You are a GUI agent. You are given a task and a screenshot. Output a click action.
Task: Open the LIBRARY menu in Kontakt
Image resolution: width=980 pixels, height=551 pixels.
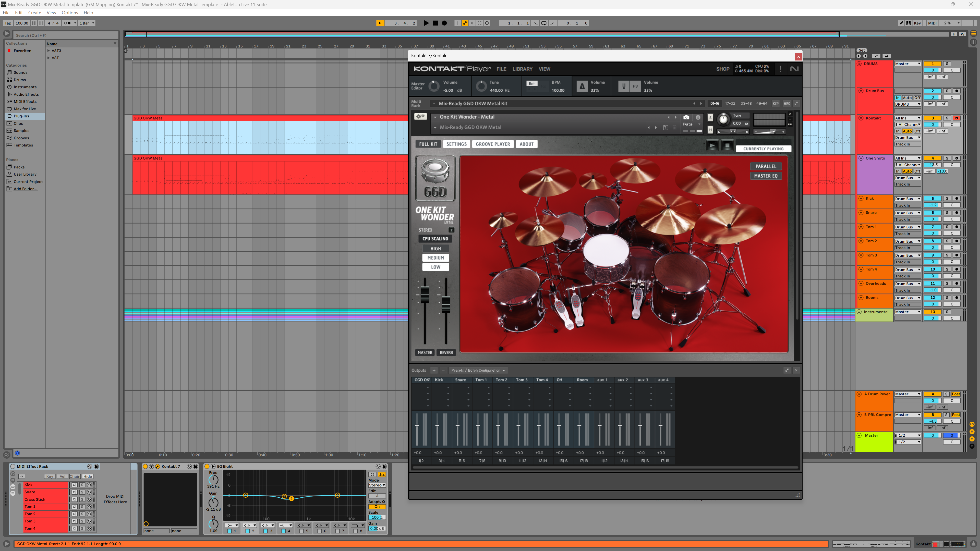coord(522,69)
